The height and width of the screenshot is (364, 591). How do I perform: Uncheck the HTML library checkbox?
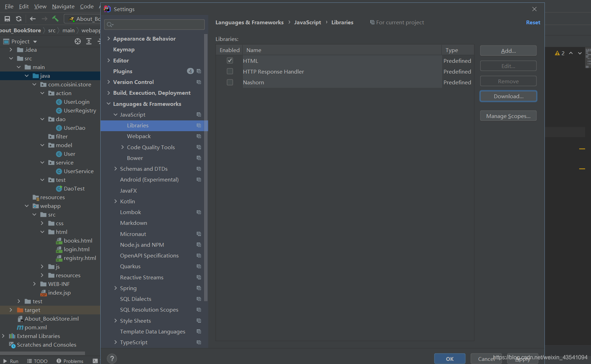(230, 61)
